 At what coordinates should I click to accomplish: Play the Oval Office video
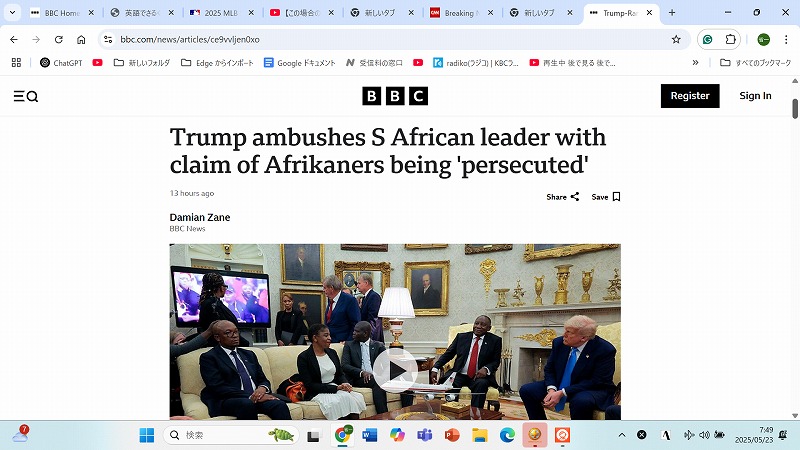coord(395,370)
